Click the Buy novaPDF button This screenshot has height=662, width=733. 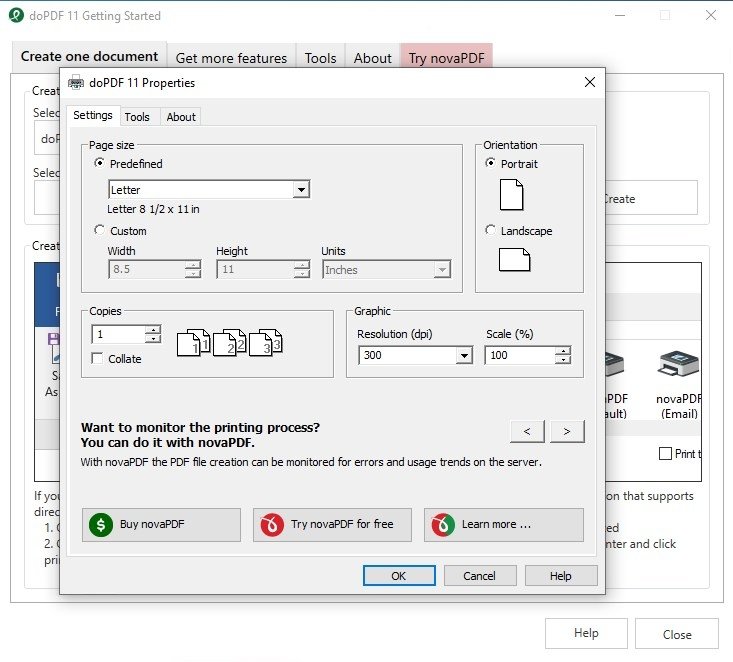[x=161, y=525]
